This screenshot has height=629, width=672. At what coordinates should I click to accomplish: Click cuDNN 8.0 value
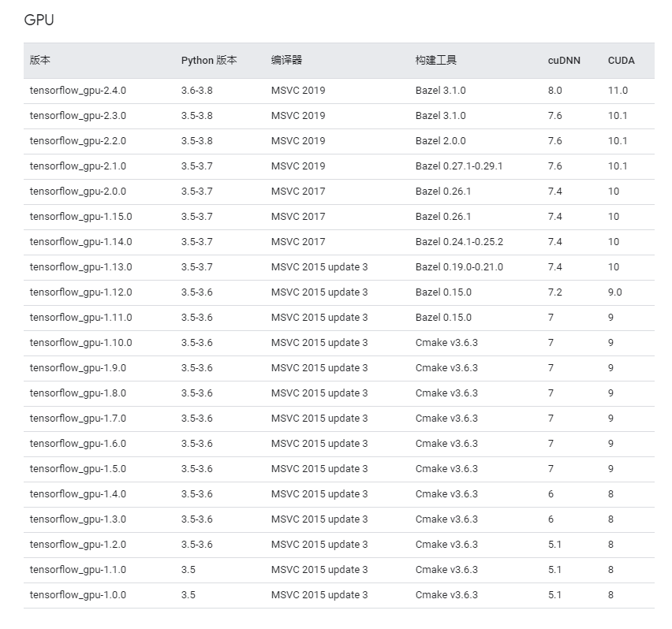[555, 91]
